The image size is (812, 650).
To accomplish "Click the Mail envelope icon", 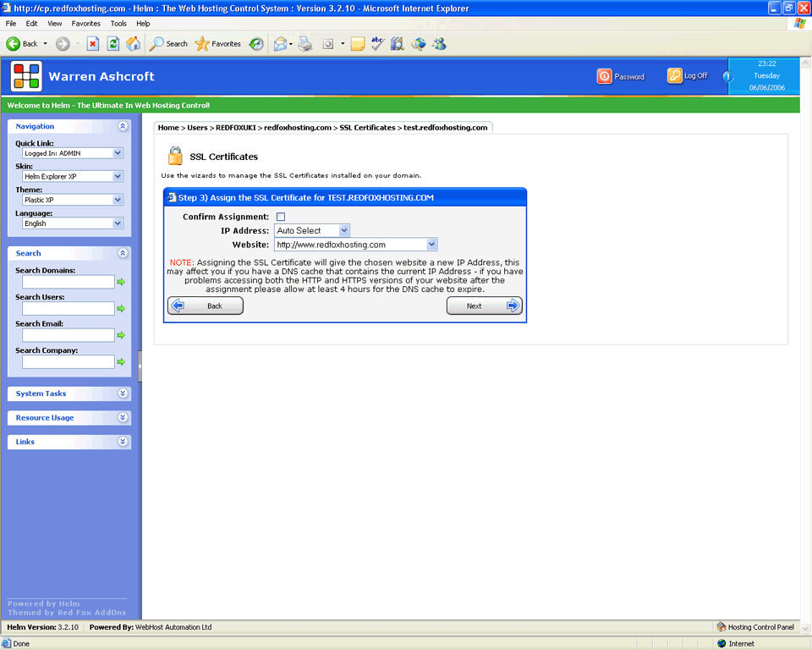I will pos(280,44).
